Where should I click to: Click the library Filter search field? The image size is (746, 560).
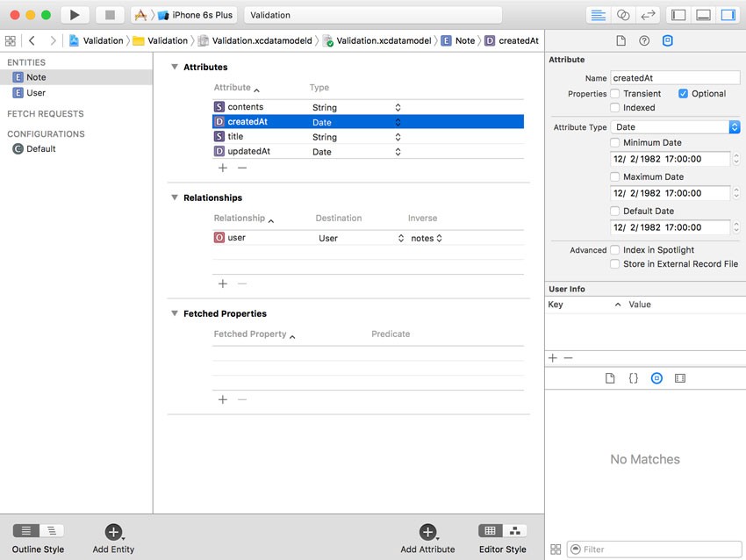pyautogui.click(x=654, y=549)
